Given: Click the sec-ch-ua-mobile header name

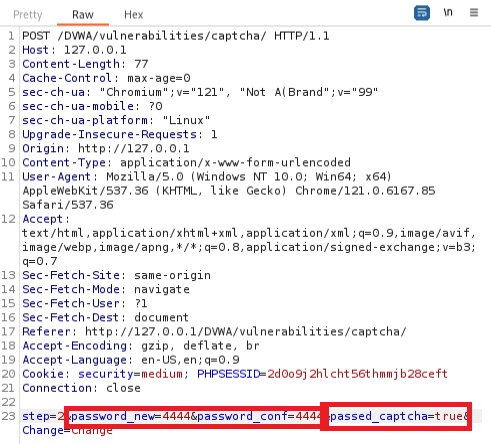Looking at the screenshot, I should point(78,106).
